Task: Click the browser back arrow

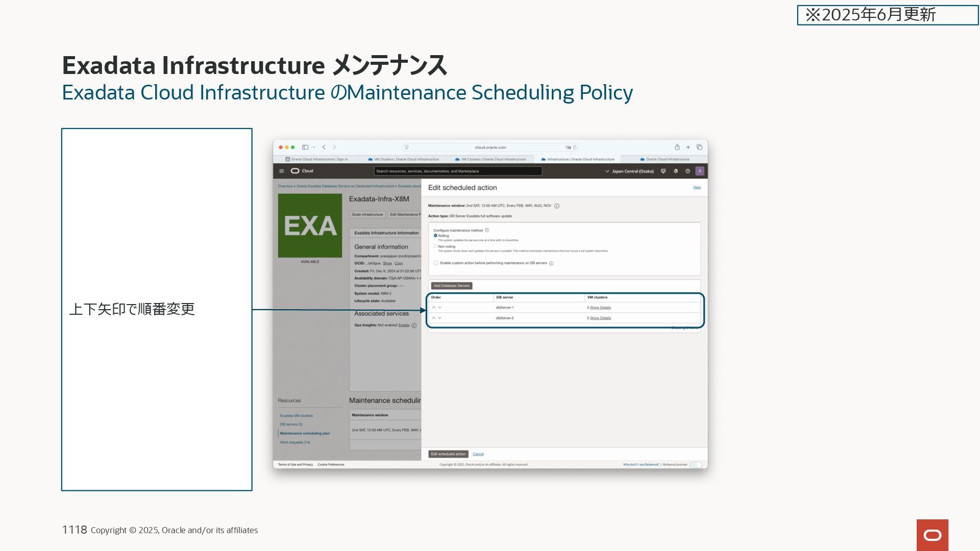Action: 324,147
